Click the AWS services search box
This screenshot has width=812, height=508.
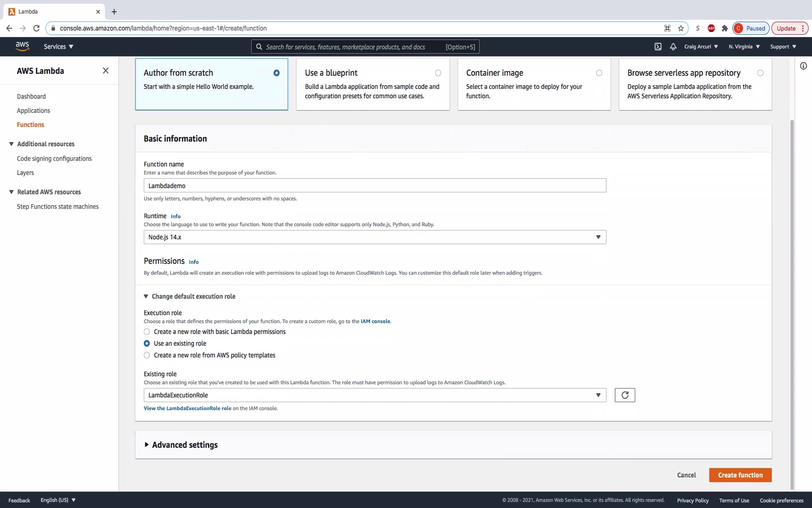point(366,47)
